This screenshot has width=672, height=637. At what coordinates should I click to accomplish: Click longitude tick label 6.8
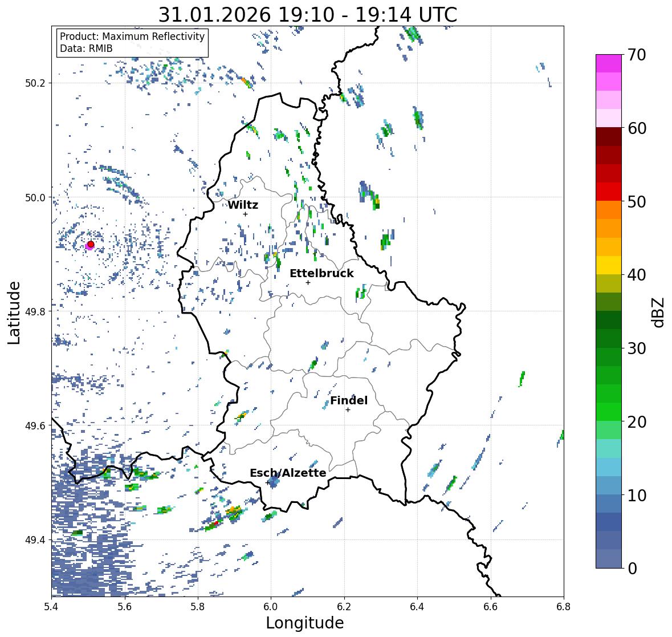tap(564, 607)
